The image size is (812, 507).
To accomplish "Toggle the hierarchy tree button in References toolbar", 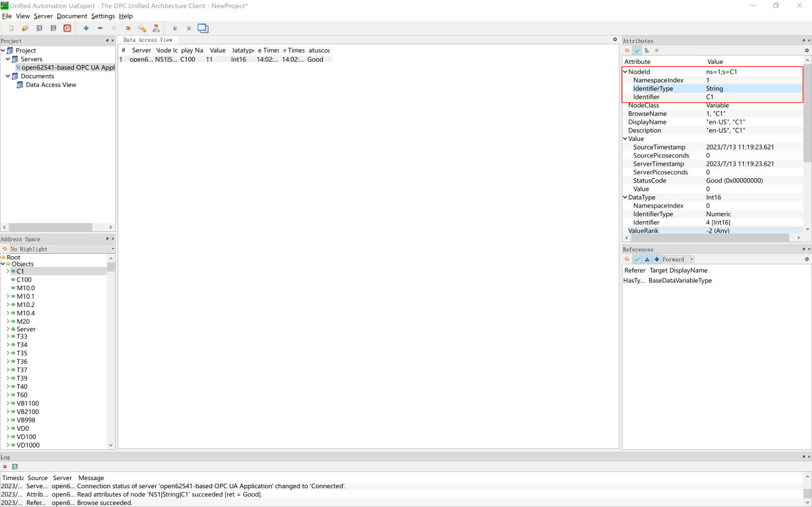I will point(647,259).
